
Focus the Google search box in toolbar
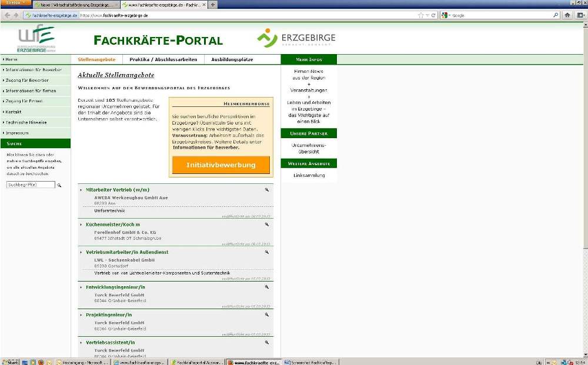[x=502, y=15]
